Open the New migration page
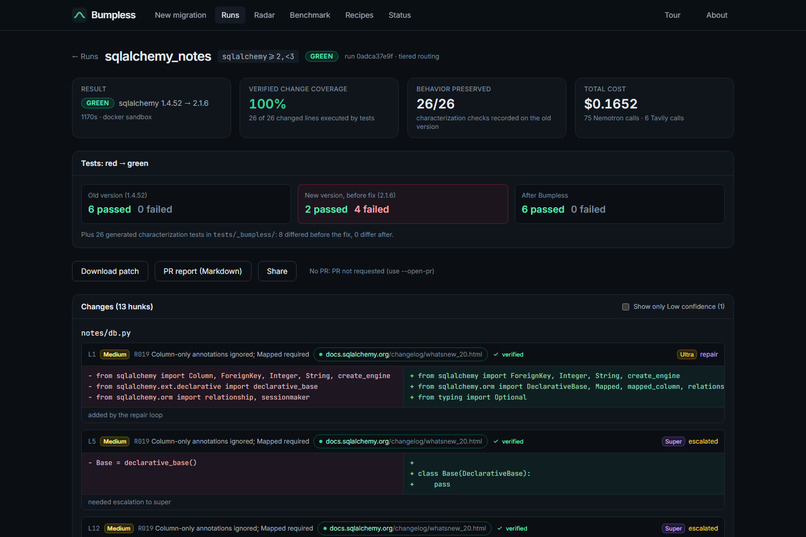806x537 pixels. click(x=180, y=15)
